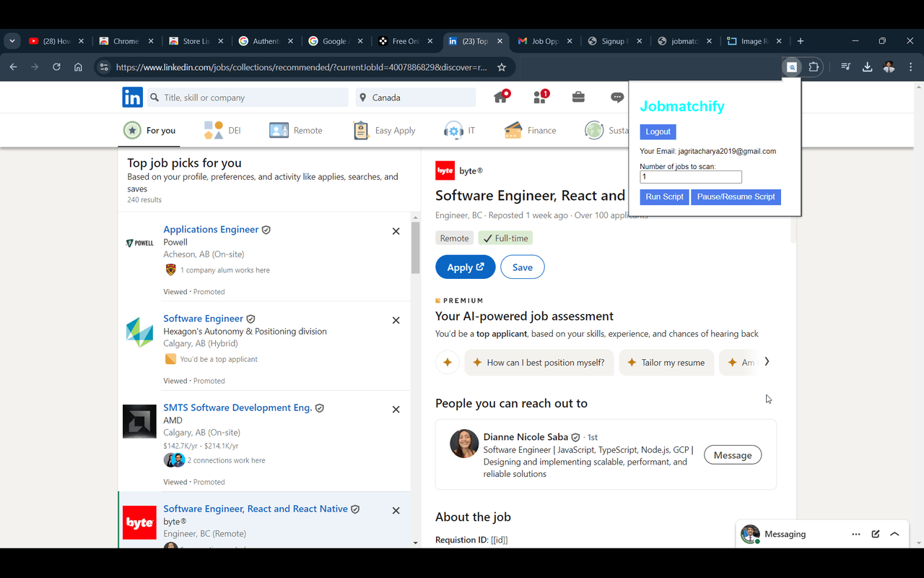Viewport: 924px width, 578px height.
Task: Click How can I best position myself
Action: click(x=539, y=363)
